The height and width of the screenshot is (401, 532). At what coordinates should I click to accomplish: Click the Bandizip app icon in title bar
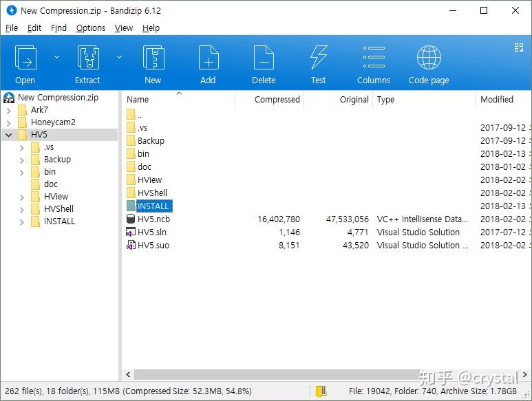11,10
